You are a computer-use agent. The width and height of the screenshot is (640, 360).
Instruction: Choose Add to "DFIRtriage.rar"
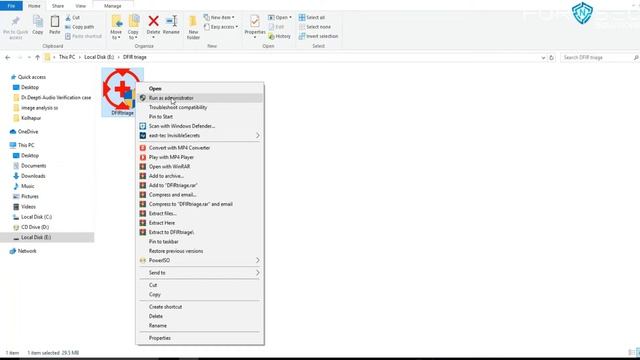(200, 185)
